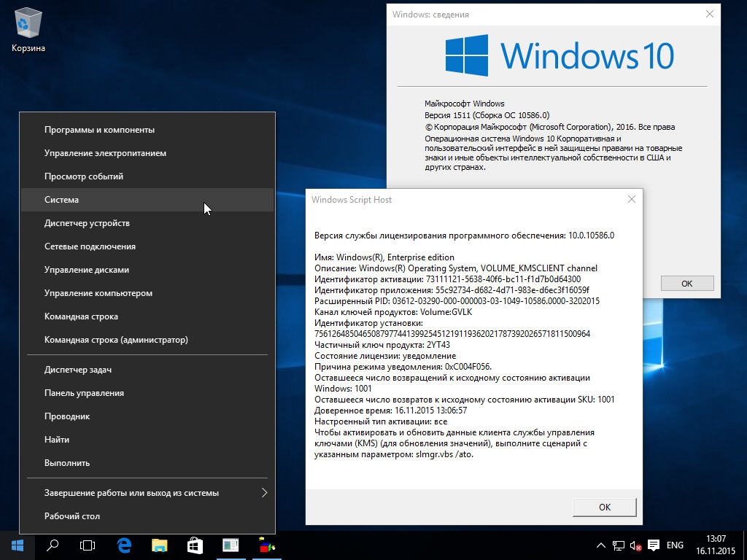This screenshot has height=560, width=747.
Task: Open File Explorer from the taskbar
Action: [x=160, y=545]
